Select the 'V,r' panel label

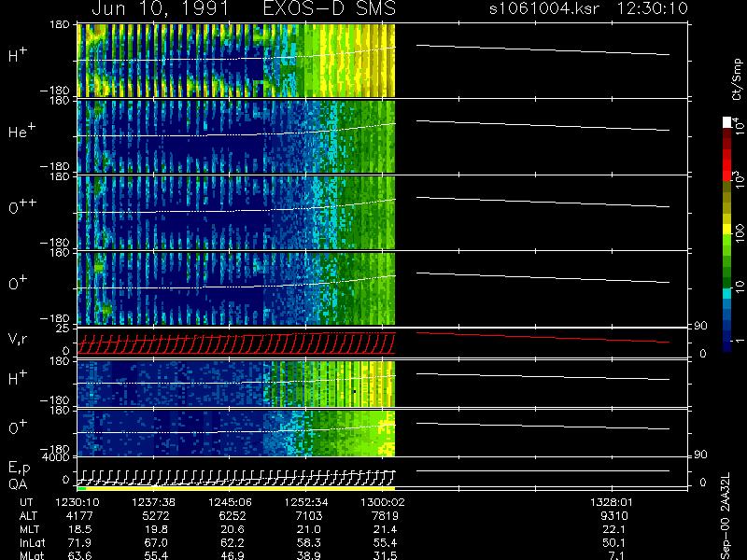tap(18, 339)
